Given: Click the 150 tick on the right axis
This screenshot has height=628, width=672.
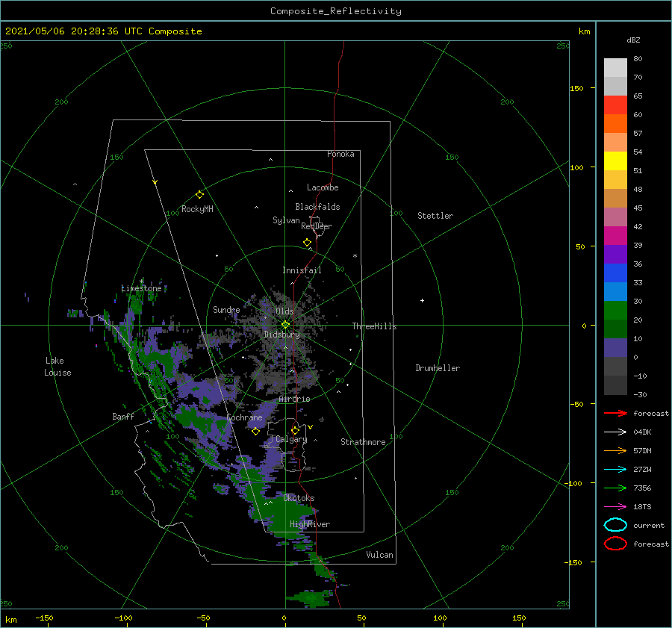Looking at the screenshot, I should pos(576,88).
